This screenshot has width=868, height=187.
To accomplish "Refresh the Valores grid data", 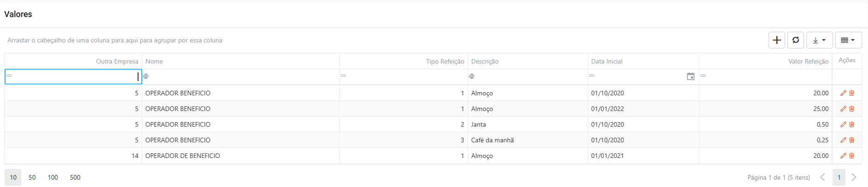I will pyautogui.click(x=796, y=40).
